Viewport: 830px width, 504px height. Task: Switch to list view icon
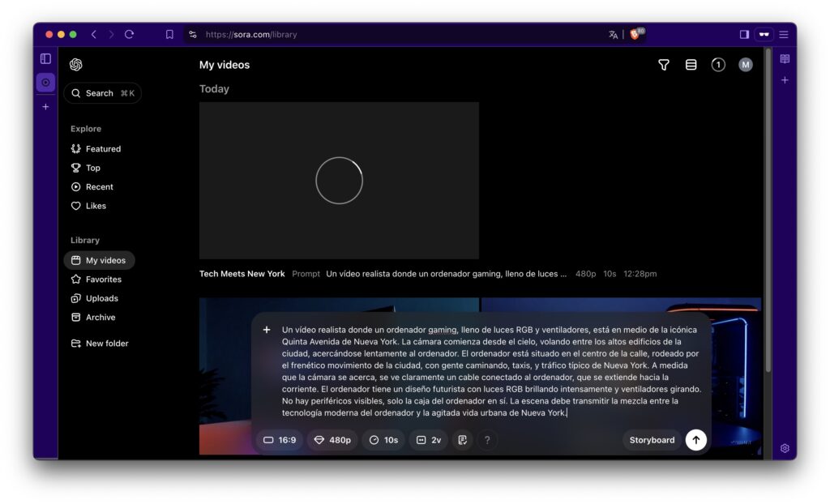691,65
